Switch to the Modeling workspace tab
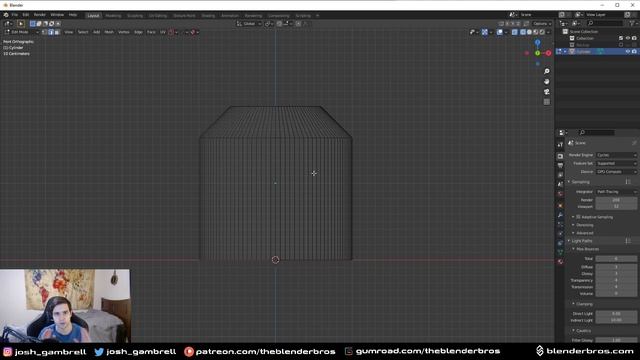The width and height of the screenshot is (640, 360). click(113, 16)
